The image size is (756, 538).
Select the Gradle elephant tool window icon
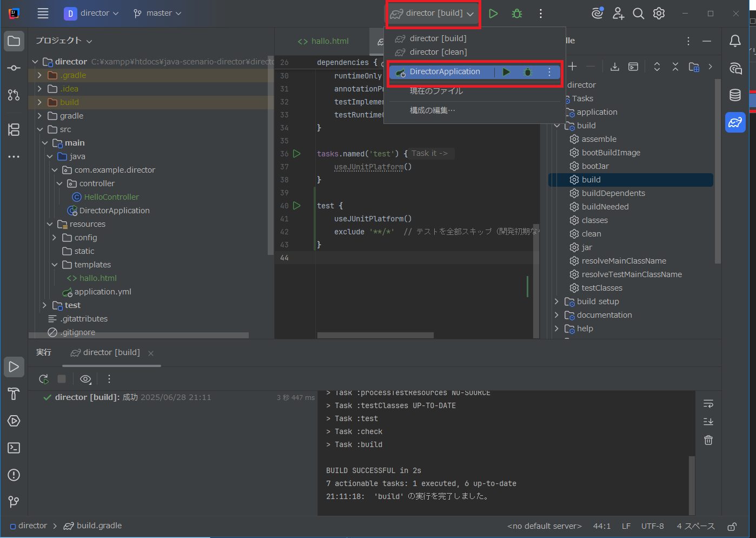tap(735, 122)
